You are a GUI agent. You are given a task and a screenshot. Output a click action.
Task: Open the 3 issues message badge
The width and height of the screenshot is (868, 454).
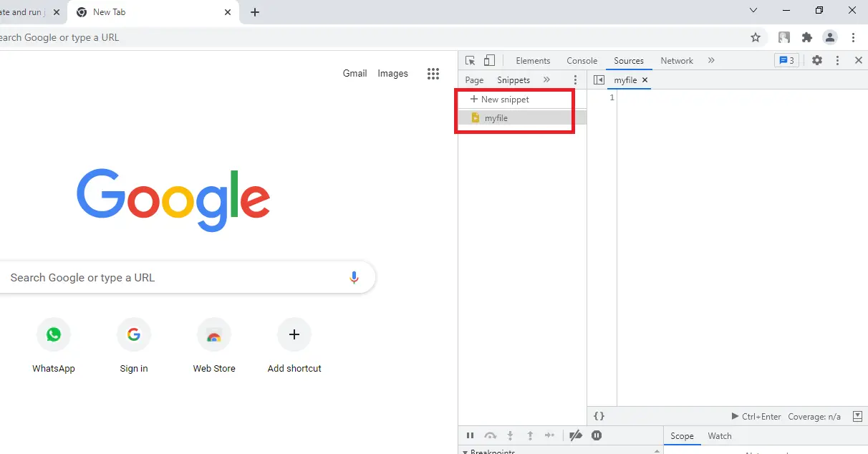tap(786, 61)
